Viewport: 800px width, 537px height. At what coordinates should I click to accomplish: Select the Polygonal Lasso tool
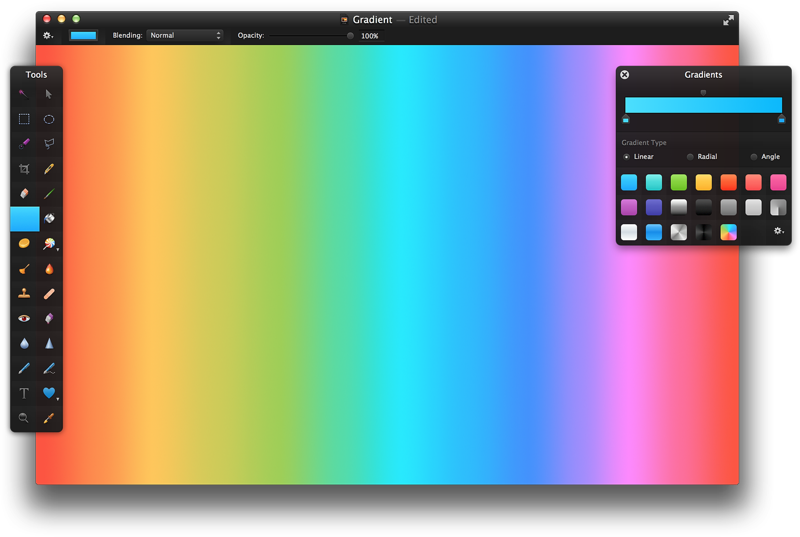coord(49,144)
